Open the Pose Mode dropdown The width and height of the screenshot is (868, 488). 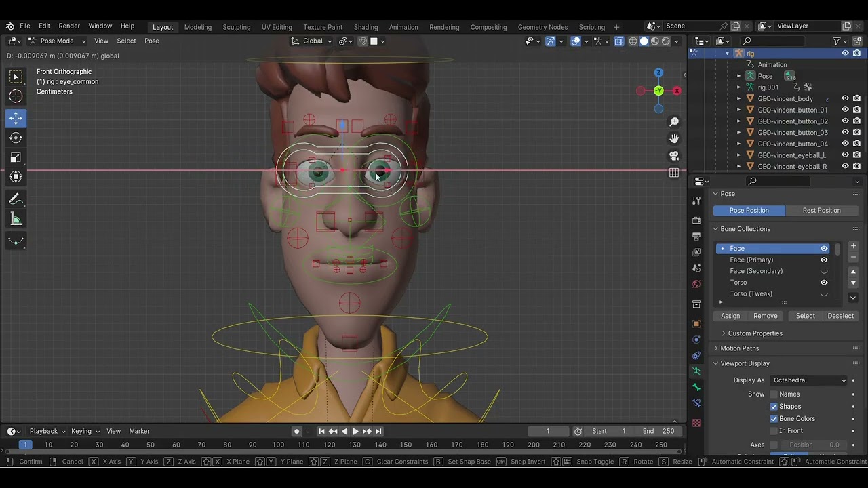tap(57, 41)
